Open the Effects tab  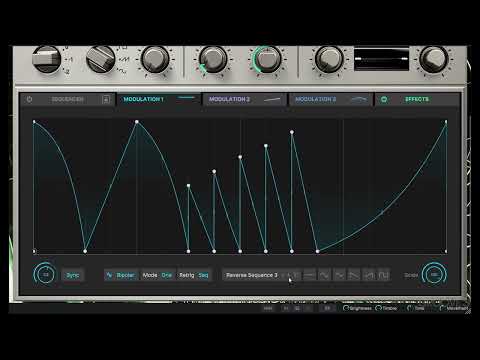pyautogui.click(x=417, y=99)
